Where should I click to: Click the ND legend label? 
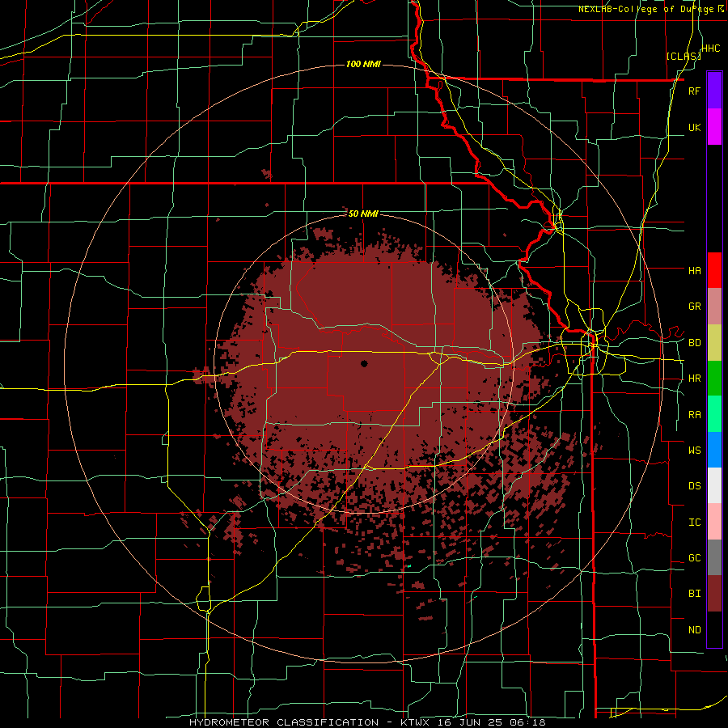[694, 630]
